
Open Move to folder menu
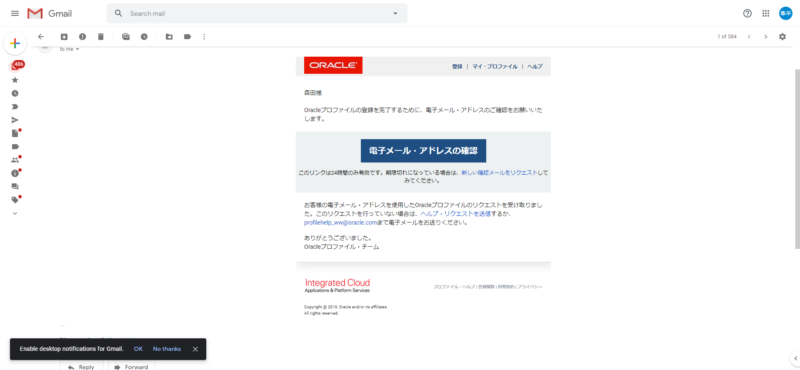169,37
